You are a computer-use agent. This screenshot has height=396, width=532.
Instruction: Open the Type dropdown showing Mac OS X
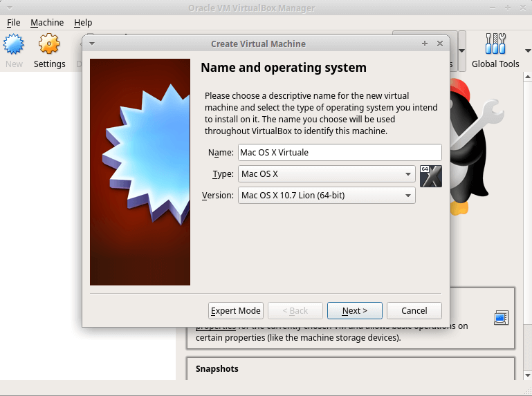(327, 174)
